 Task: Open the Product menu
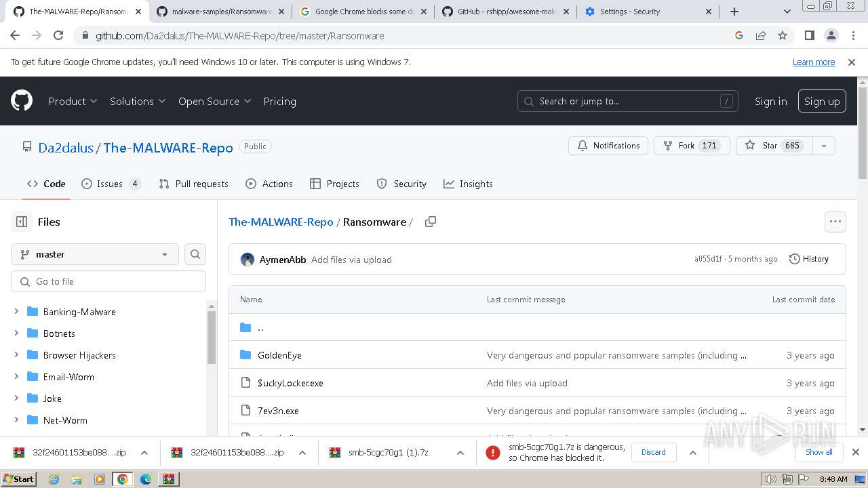click(x=73, y=101)
